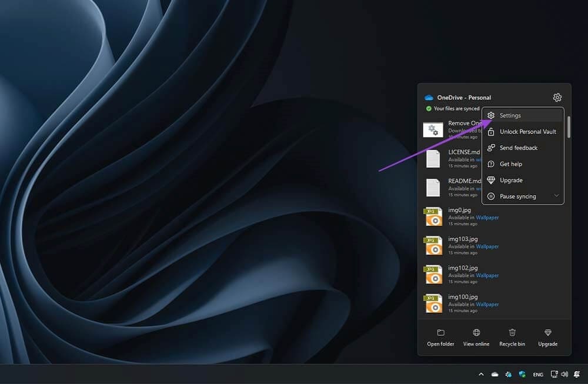Follow the Wallpaper link under img102.jpg
Screen dimensions: 588x384
pyautogui.click(x=487, y=275)
